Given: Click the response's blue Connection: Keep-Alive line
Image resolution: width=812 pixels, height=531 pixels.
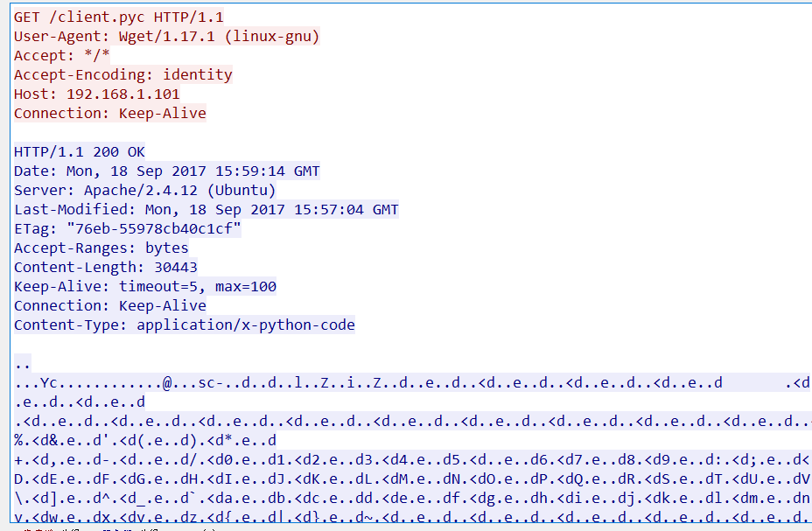Looking at the screenshot, I should click(x=109, y=305).
